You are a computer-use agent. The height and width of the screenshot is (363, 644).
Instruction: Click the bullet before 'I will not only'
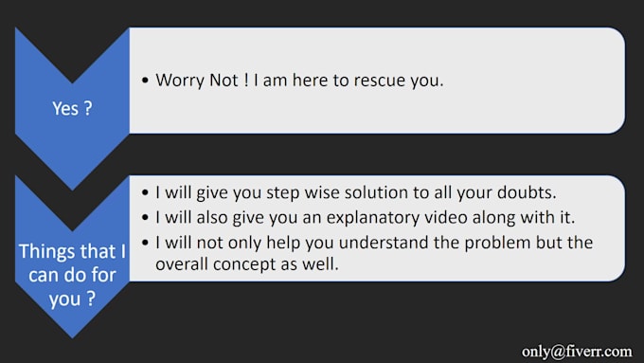point(145,243)
